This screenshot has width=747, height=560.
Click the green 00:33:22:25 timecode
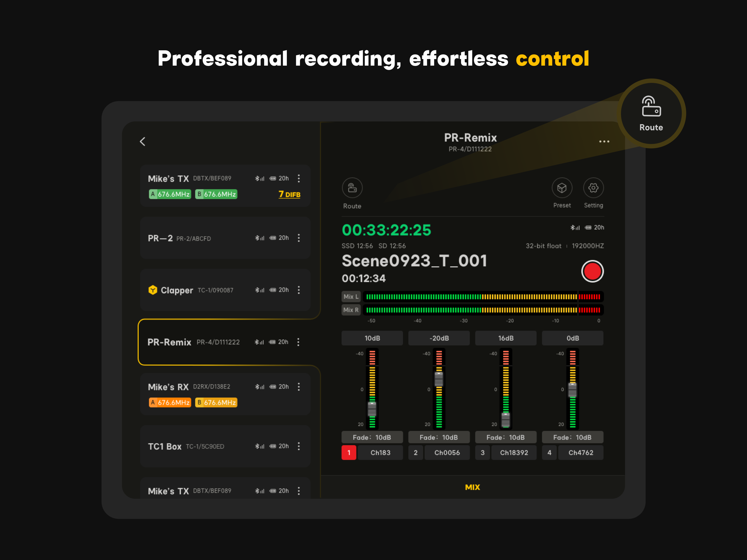coord(386,230)
